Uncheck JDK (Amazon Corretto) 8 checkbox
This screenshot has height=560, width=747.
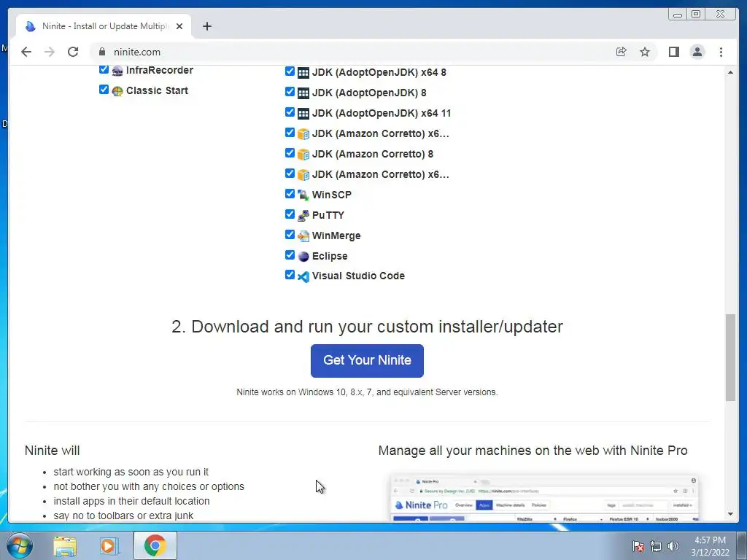290,153
